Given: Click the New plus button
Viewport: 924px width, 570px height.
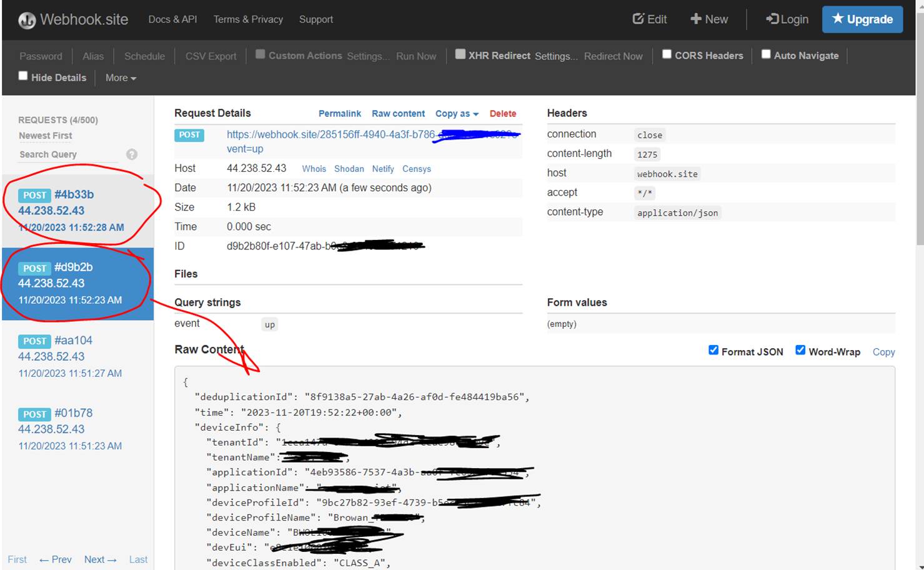Looking at the screenshot, I should (709, 19).
